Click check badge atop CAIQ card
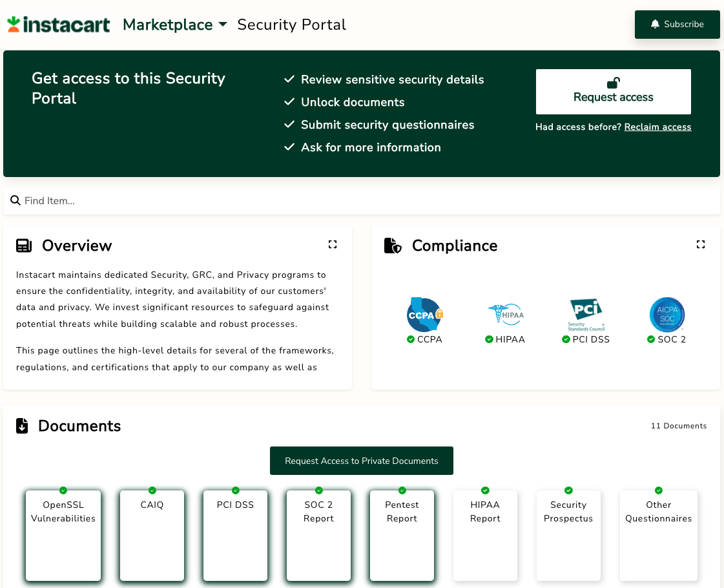The height and width of the screenshot is (588, 724). click(x=152, y=490)
